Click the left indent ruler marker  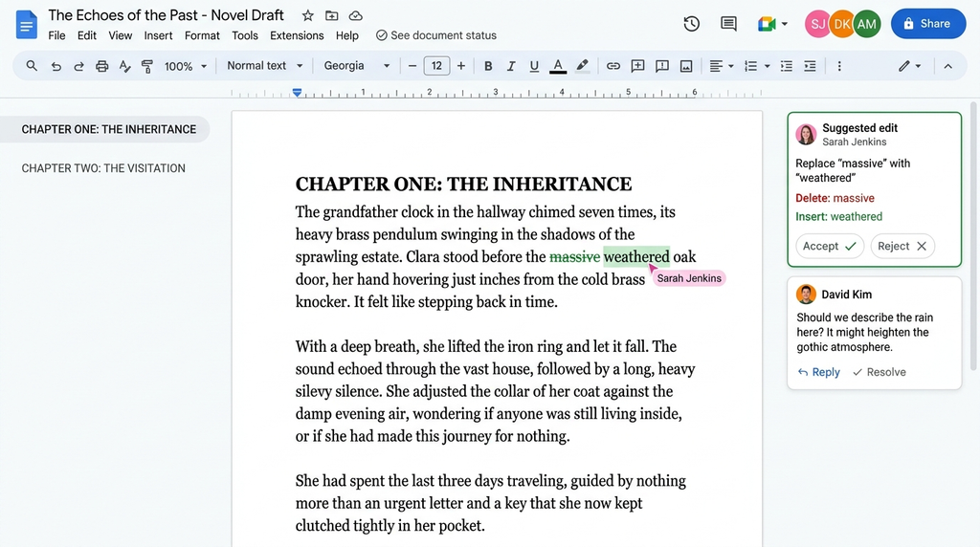click(297, 93)
